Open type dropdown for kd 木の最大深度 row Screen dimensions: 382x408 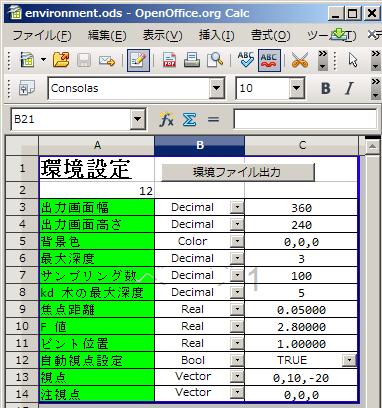[237, 292]
